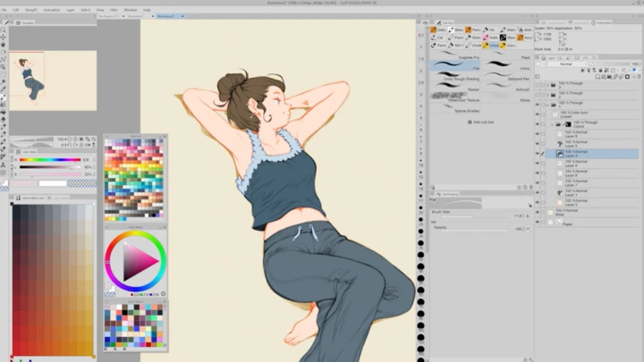Open the Normal blending mode dropdown
Viewport: 644px width, 362px height.
tap(568, 64)
